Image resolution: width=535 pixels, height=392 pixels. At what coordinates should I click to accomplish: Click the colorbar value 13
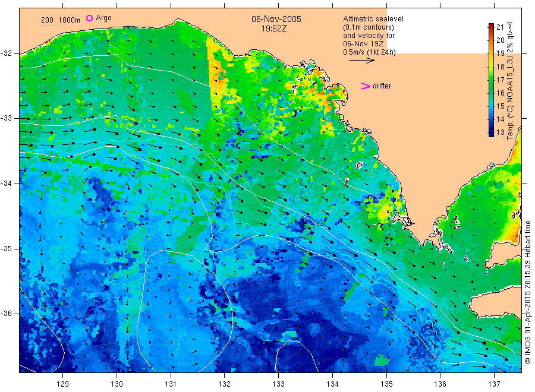tap(500, 132)
